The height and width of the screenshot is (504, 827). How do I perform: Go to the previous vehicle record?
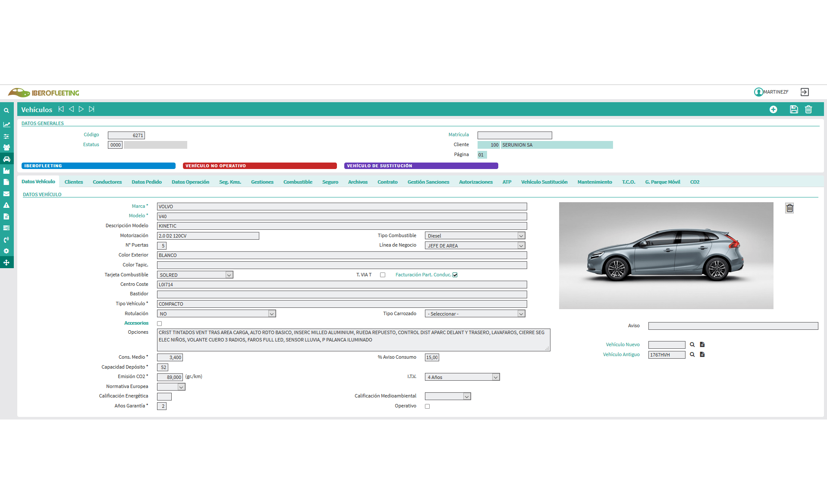(x=71, y=109)
